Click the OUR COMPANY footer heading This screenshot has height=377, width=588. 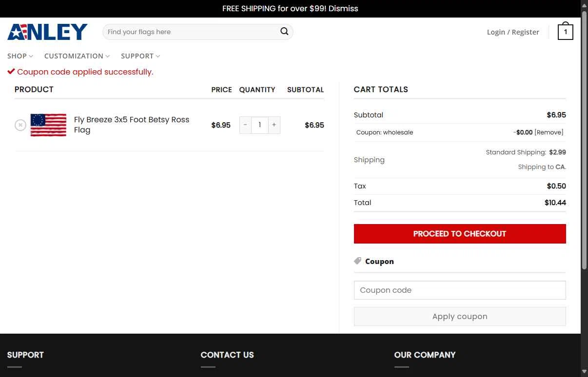pyautogui.click(x=425, y=355)
